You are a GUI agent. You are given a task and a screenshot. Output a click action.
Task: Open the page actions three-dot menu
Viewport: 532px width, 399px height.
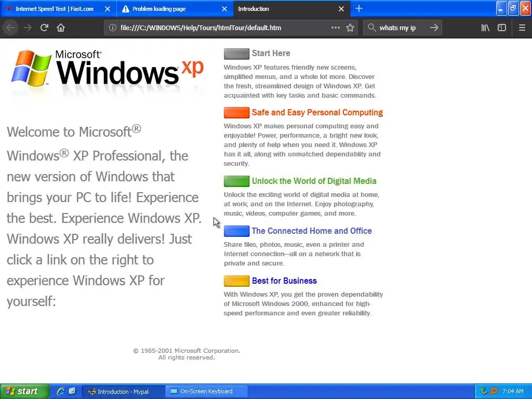point(336,28)
